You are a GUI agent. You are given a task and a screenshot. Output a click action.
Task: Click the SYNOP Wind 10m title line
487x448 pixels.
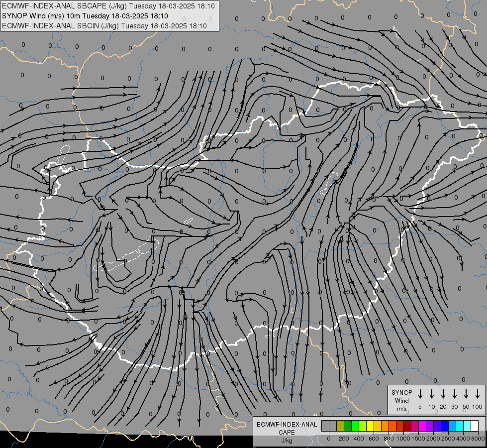click(85, 16)
